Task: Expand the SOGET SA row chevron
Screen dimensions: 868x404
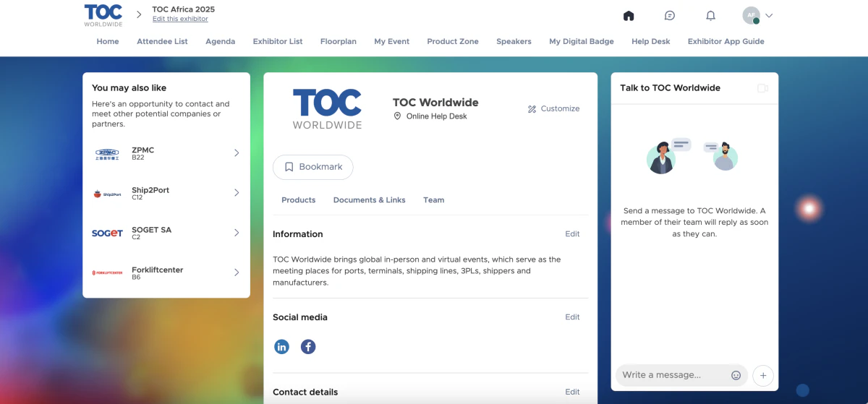Action: [237, 233]
